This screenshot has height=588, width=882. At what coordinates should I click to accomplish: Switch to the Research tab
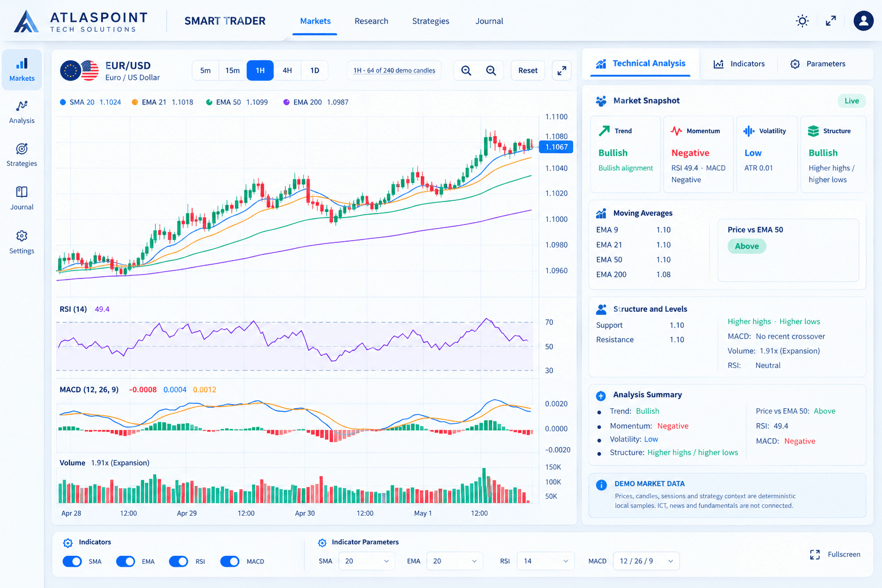tap(372, 21)
